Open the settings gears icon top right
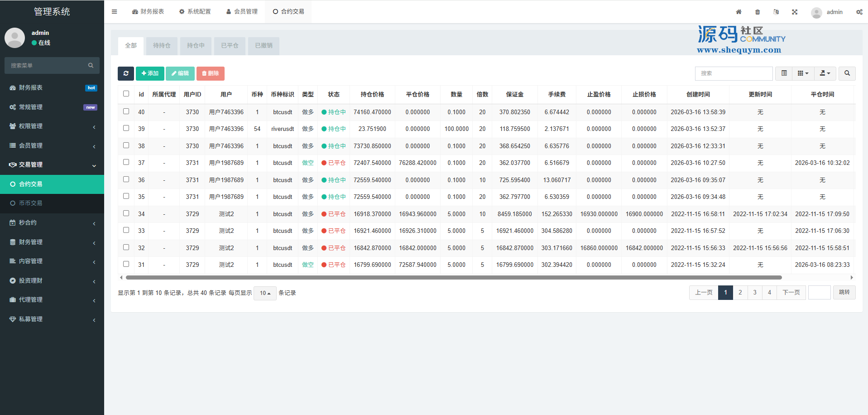The image size is (868, 415). coord(859,12)
